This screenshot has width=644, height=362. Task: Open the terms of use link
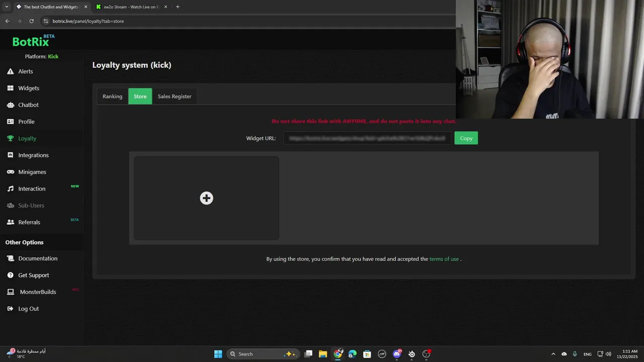point(444,259)
